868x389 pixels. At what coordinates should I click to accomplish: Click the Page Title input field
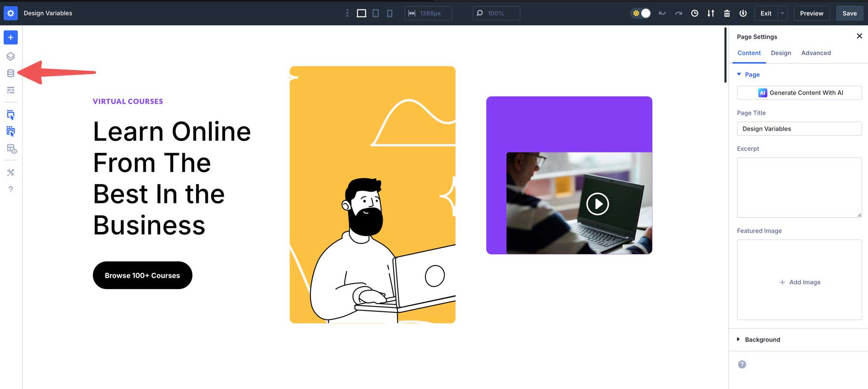click(799, 129)
